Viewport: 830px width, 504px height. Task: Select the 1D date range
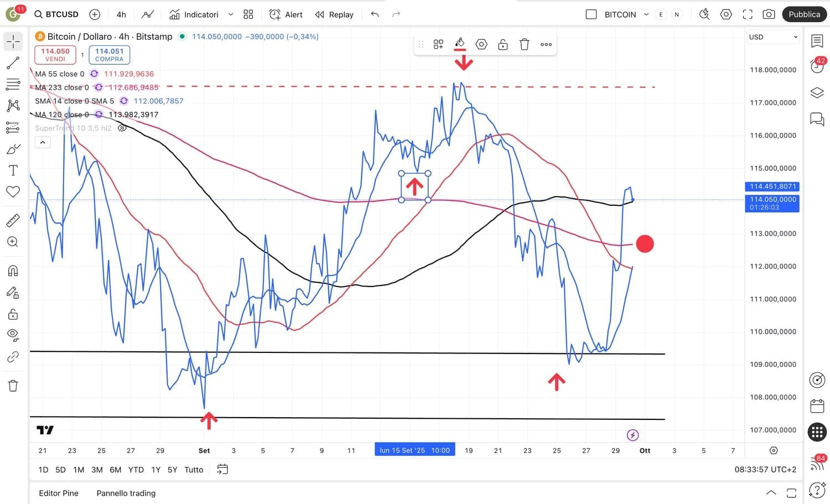[x=43, y=470]
